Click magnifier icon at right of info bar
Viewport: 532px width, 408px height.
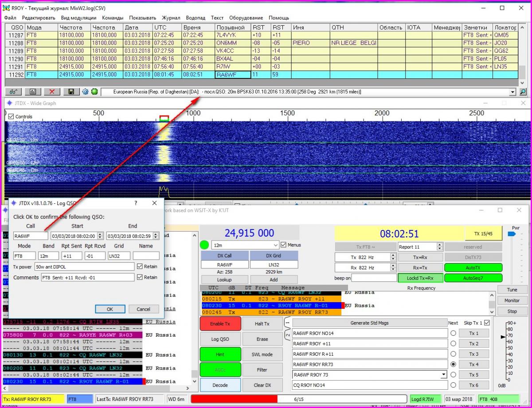(x=523, y=92)
